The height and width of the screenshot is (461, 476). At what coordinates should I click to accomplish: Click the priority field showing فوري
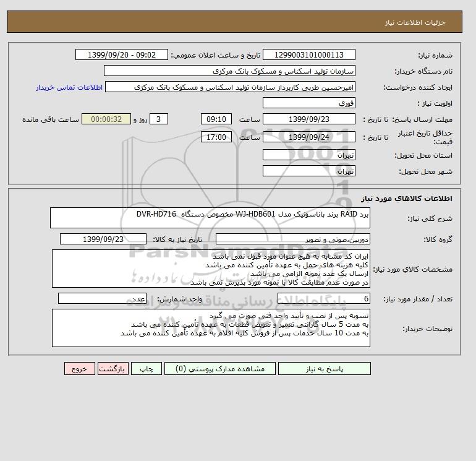[308, 103]
